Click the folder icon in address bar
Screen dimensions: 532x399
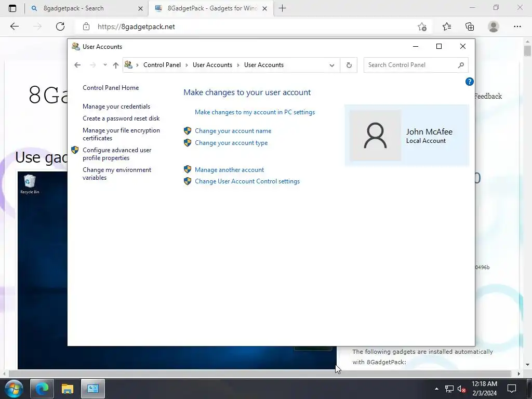click(128, 64)
